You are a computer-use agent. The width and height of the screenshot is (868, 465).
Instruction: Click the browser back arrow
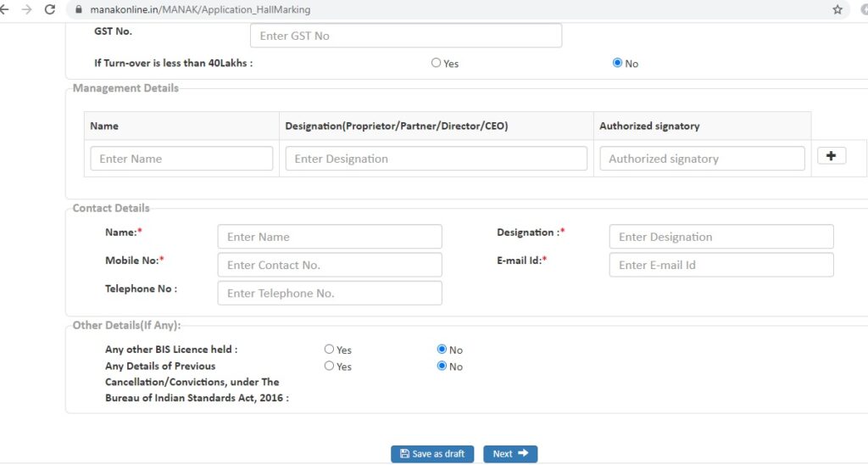point(4,9)
